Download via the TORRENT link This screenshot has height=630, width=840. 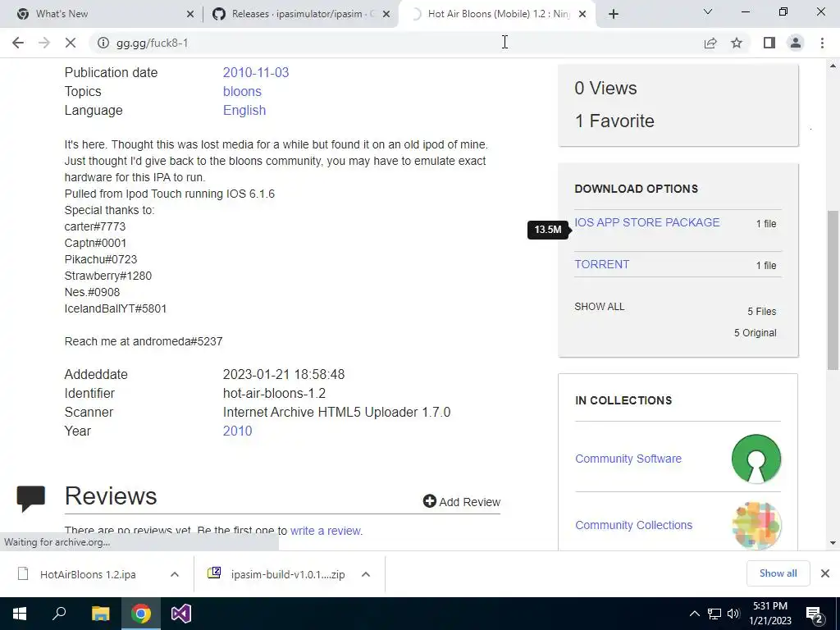(x=601, y=265)
